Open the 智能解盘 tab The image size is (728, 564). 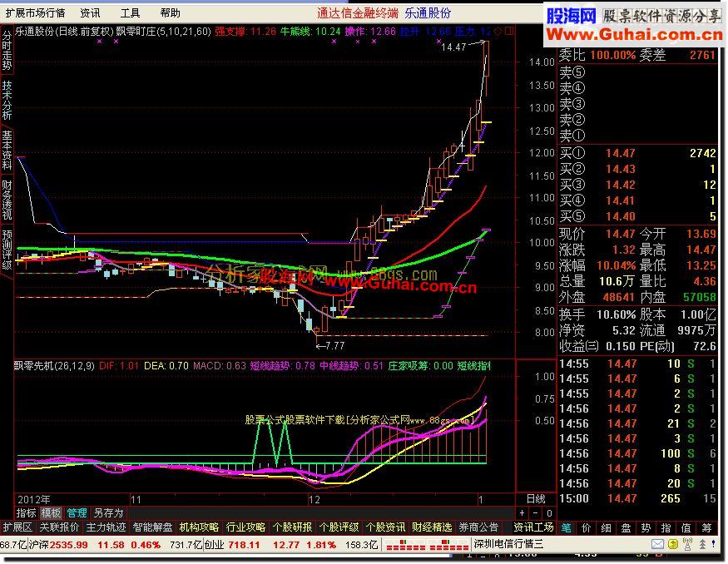tap(153, 527)
